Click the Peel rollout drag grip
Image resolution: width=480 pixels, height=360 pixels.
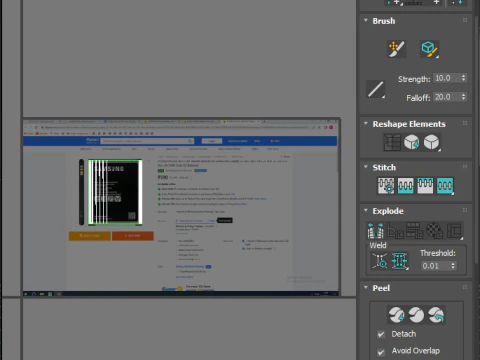(465, 287)
